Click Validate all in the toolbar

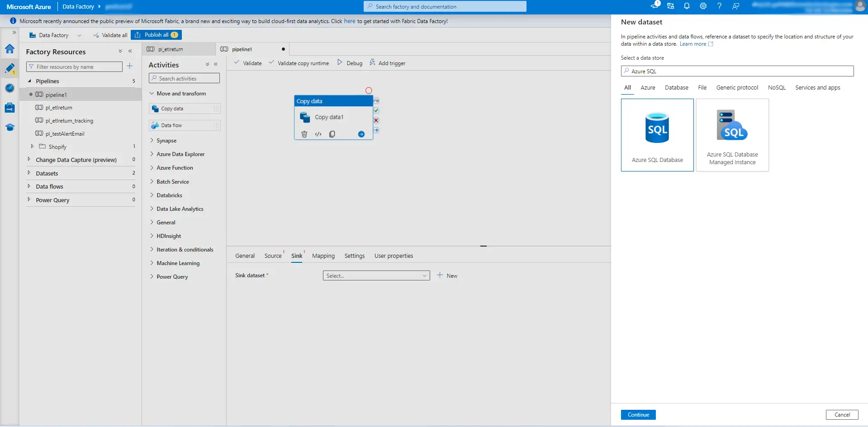[x=110, y=35]
